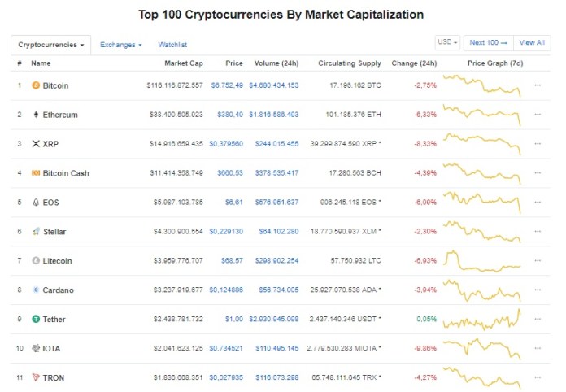Go to the Next 100 page
This screenshot has width=566, height=392.
coord(489,42)
